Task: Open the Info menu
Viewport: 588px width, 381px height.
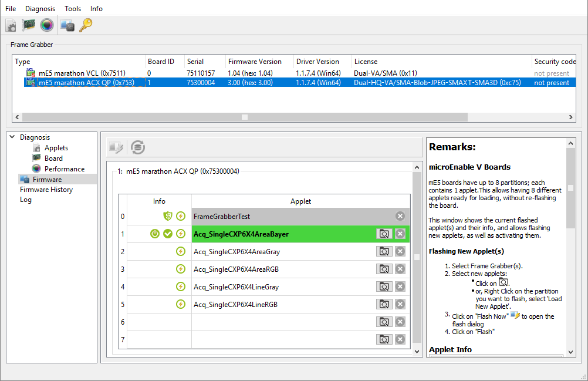Action: [96, 9]
